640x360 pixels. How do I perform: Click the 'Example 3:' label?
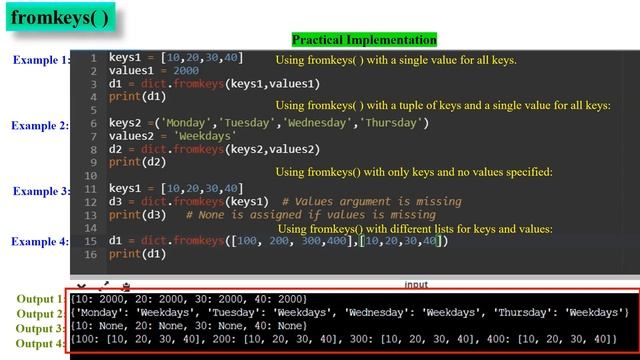click(x=41, y=191)
